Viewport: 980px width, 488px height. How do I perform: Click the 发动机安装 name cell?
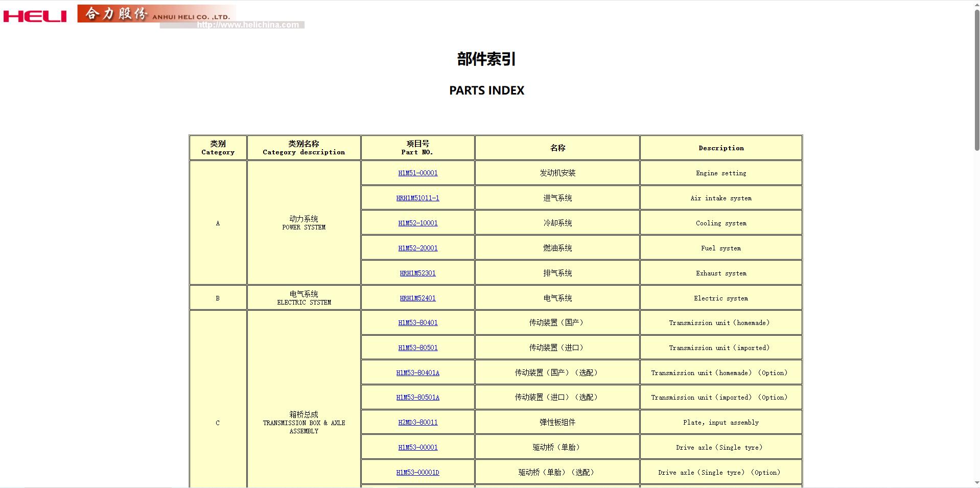coord(557,173)
